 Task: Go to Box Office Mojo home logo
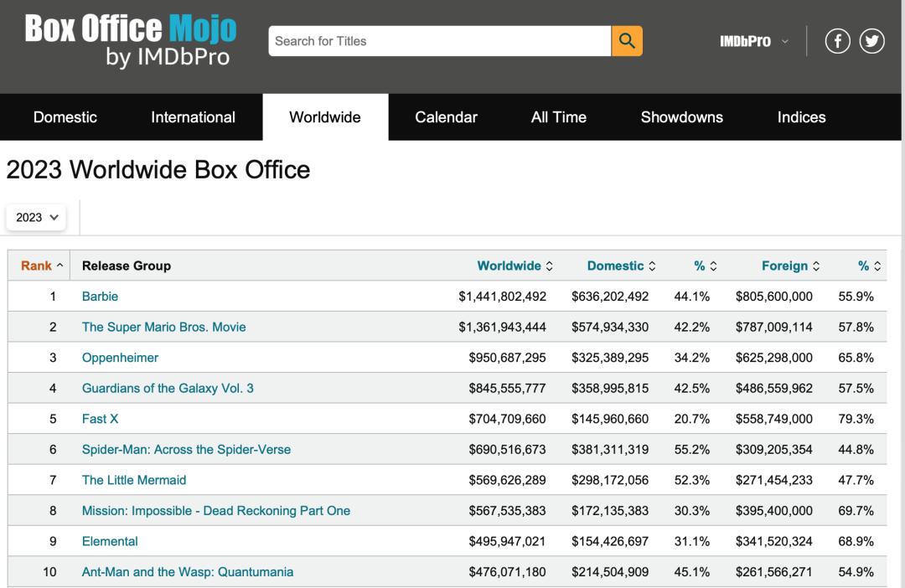(x=131, y=40)
